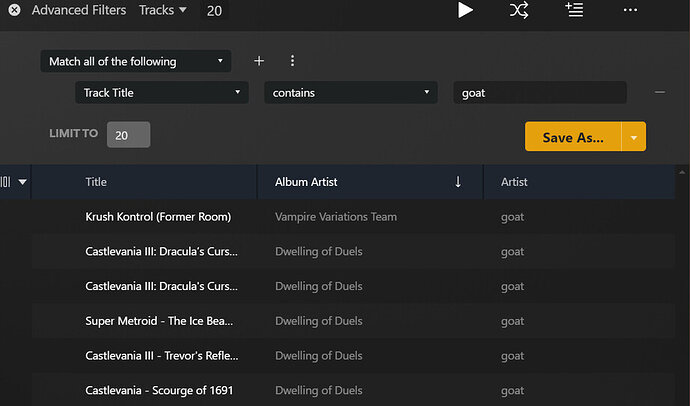Add results to play queue
690x406 pixels.
tap(574, 10)
